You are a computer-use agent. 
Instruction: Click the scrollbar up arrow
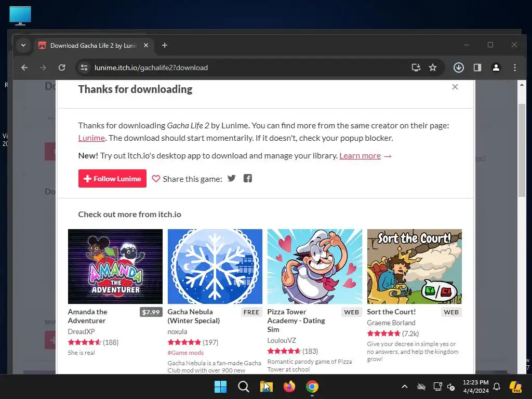(x=522, y=85)
